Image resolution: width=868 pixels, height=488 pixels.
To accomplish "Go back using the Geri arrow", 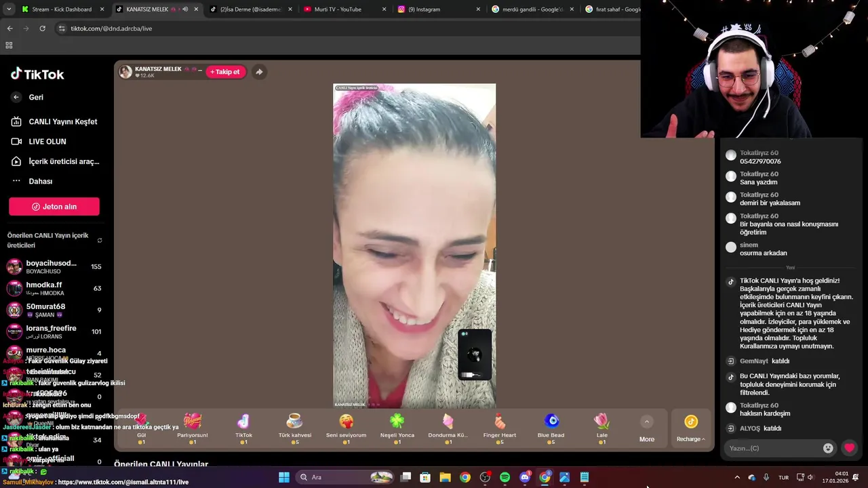I will coord(16,97).
